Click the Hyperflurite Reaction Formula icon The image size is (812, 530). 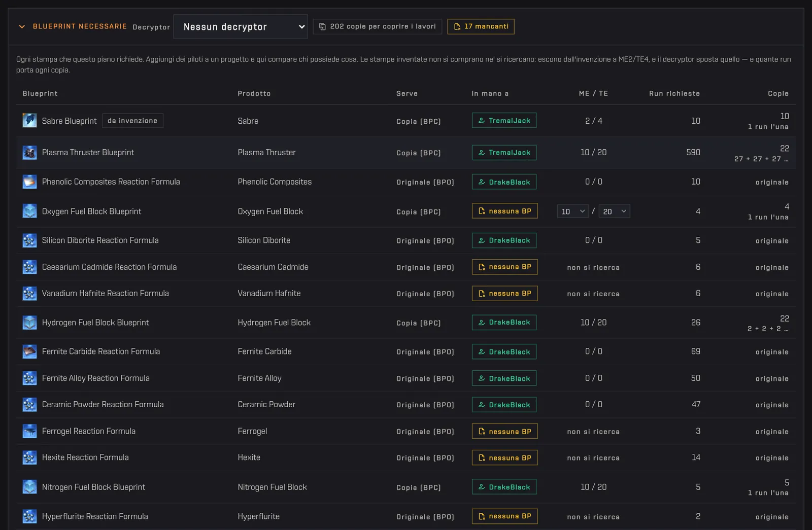29,516
